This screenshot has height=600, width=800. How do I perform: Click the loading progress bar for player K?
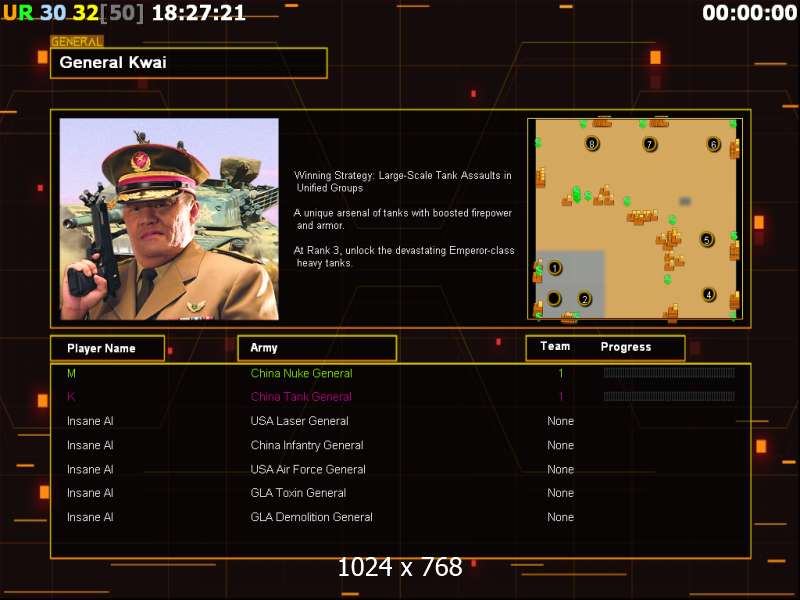(x=669, y=396)
